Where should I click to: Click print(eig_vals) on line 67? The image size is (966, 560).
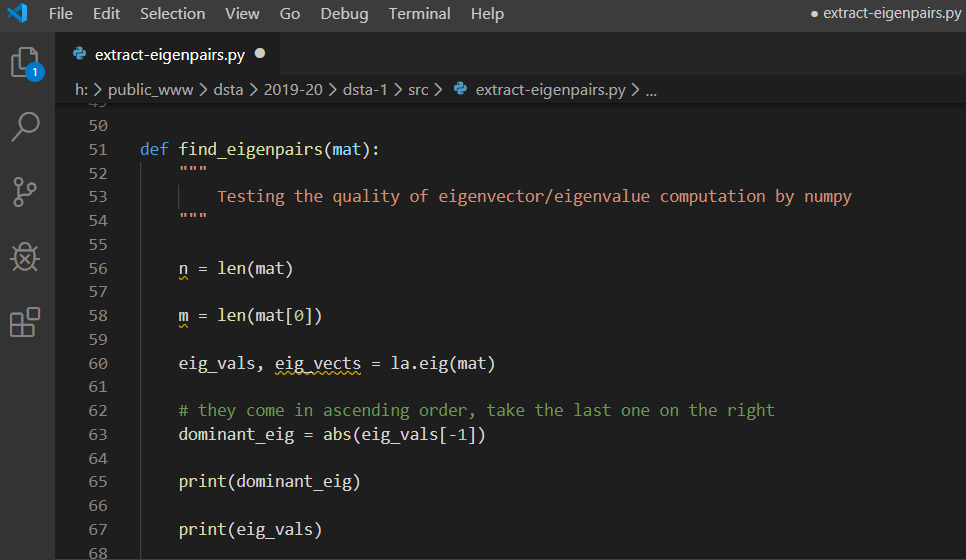coord(250,529)
